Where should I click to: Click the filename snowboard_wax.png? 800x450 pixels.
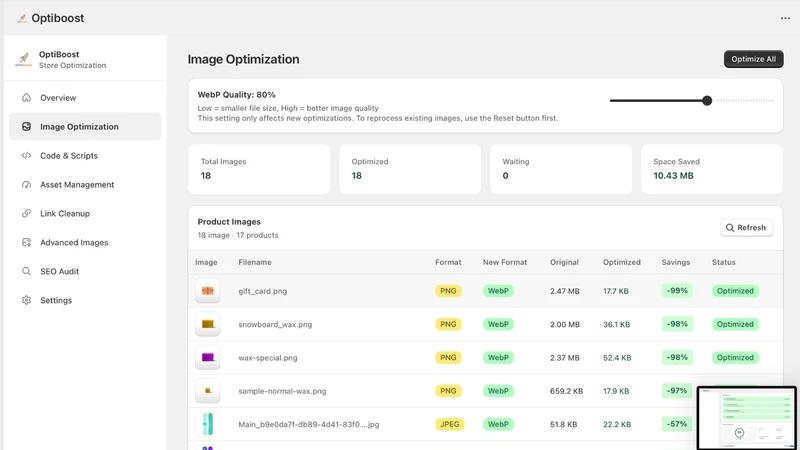point(275,324)
